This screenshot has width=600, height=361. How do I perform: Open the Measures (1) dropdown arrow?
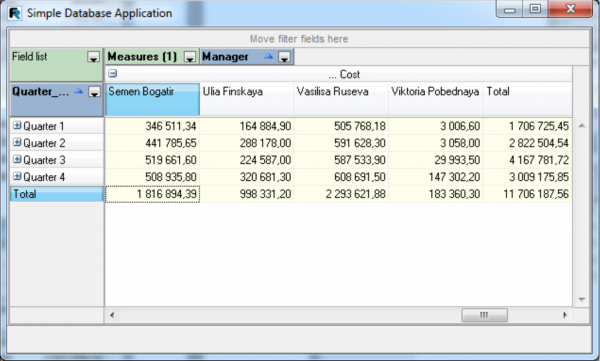190,57
